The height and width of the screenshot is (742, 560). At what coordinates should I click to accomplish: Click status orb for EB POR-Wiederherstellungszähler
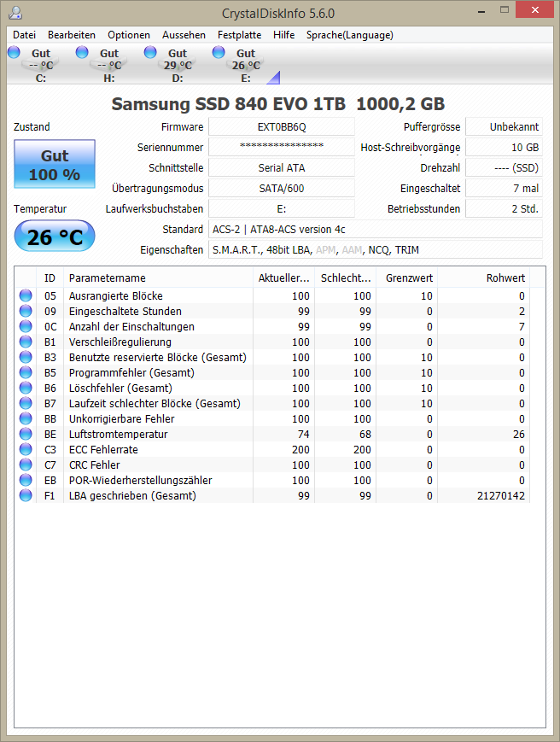pos(26,481)
